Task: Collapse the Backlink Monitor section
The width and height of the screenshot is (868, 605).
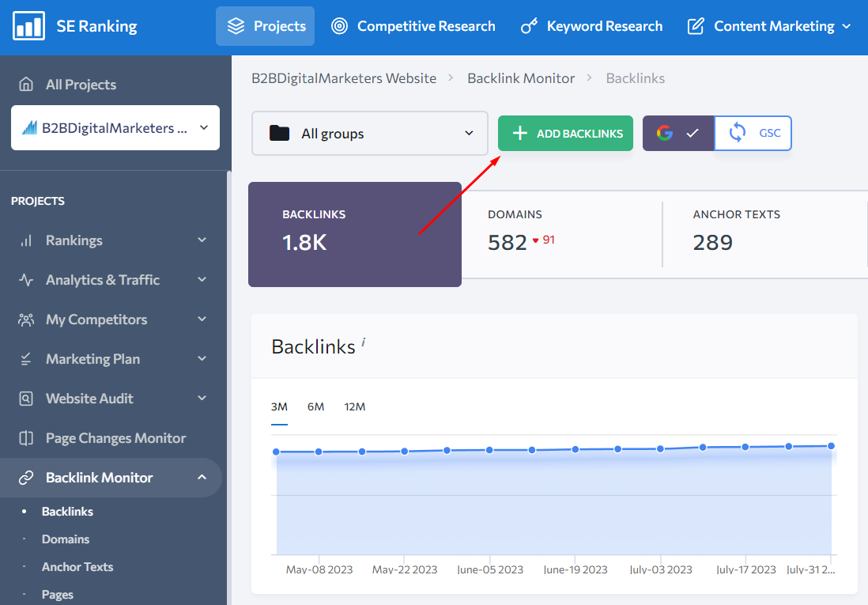Action: coord(202,477)
